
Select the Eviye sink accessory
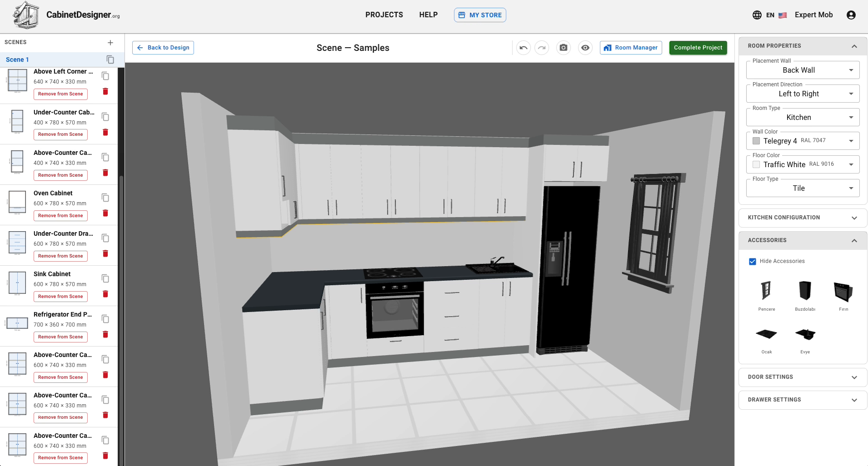pyautogui.click(x=805, y=341)
